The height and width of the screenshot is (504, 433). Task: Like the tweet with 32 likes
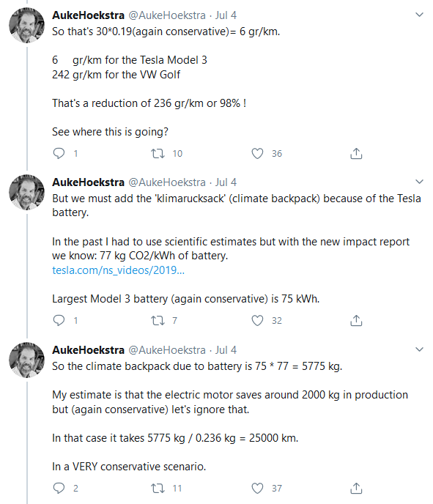pyautogui.click(x=257, y=320)
